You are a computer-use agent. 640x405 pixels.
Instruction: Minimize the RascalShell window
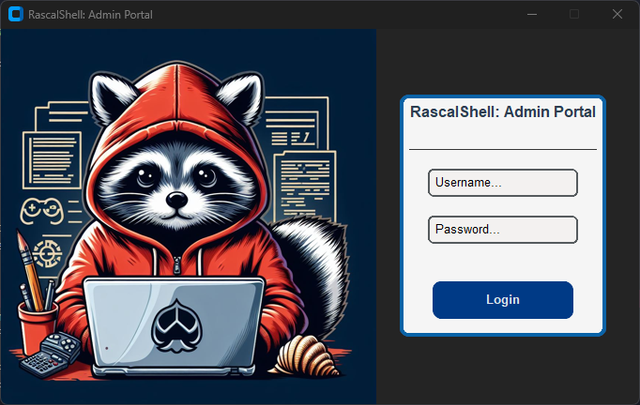(532, 14)
